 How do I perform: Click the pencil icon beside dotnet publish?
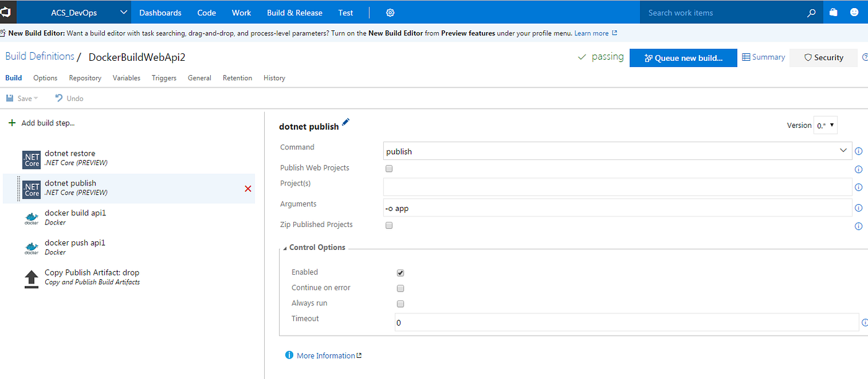click(x=346, y=122)
